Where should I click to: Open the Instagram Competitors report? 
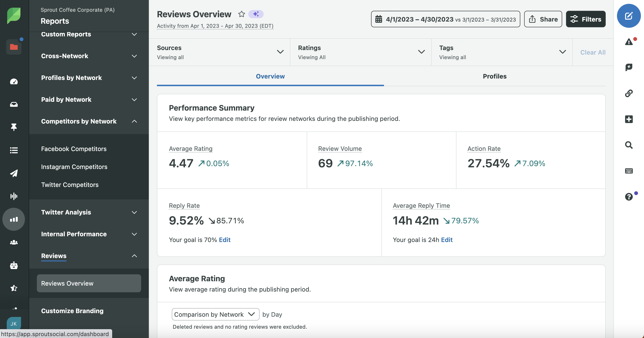coord(74,167)
